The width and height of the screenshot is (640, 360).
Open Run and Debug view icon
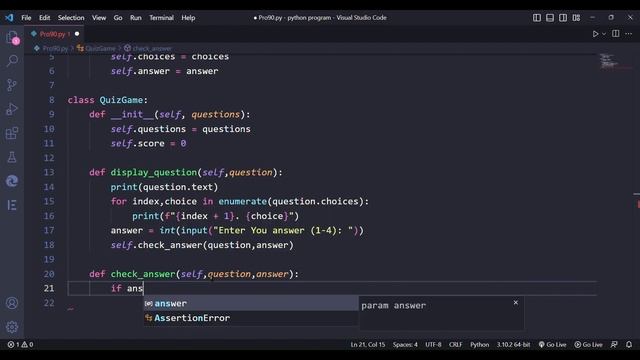[x=12, y=109]
